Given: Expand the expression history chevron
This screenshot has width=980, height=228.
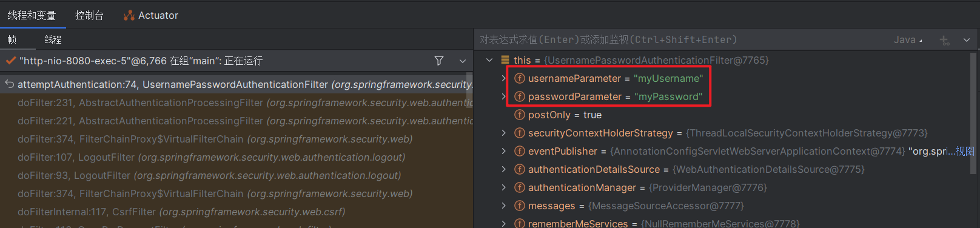Looking at the screenshot, I should coord(967,40).
